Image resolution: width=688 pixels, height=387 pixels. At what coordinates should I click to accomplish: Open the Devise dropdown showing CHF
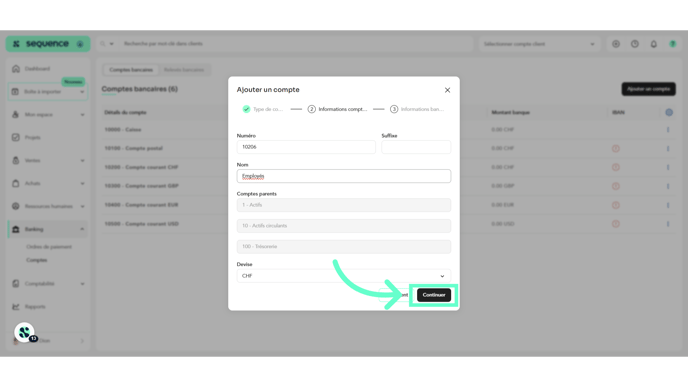[344, 276]
